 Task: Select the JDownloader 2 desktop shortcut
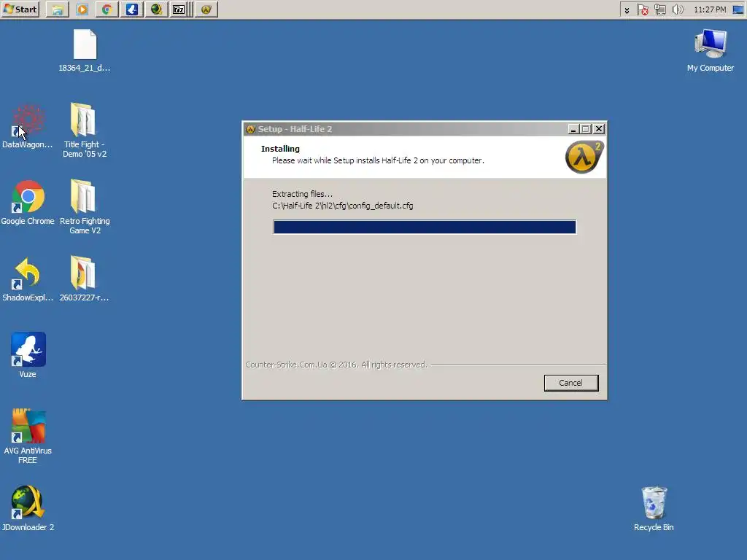coord(28,508)
